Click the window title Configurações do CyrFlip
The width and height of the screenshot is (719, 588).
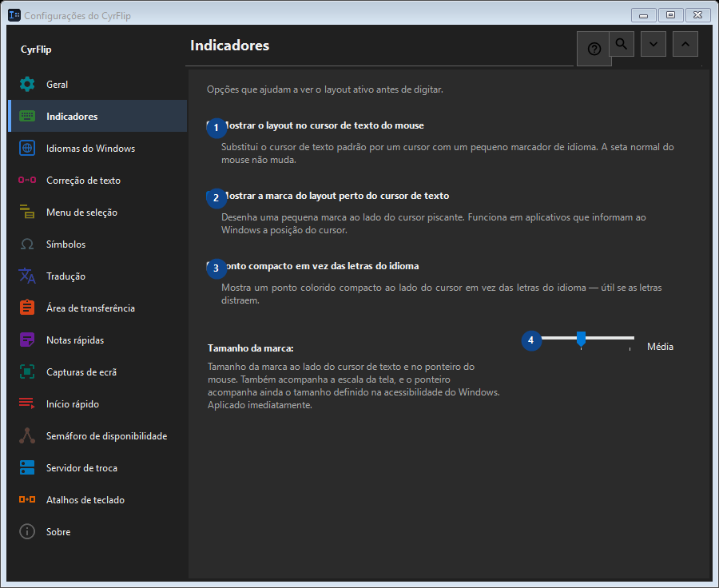click(77, 16)
